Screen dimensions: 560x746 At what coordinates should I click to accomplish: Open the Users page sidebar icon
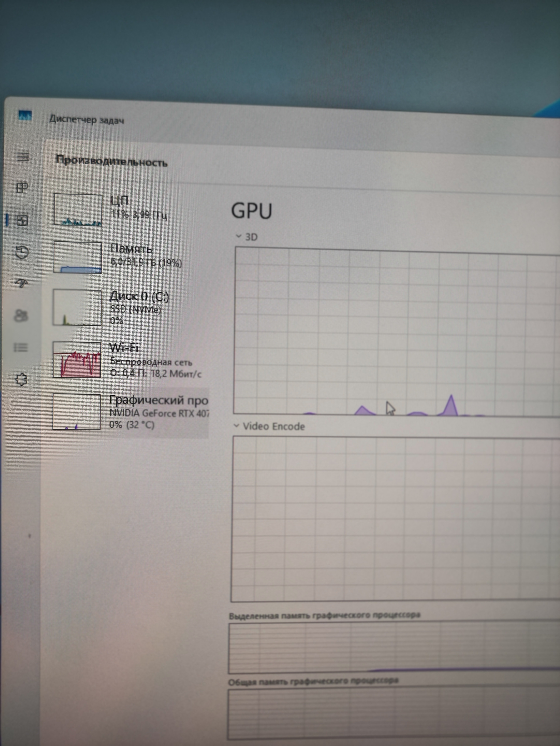coord(21,316)
